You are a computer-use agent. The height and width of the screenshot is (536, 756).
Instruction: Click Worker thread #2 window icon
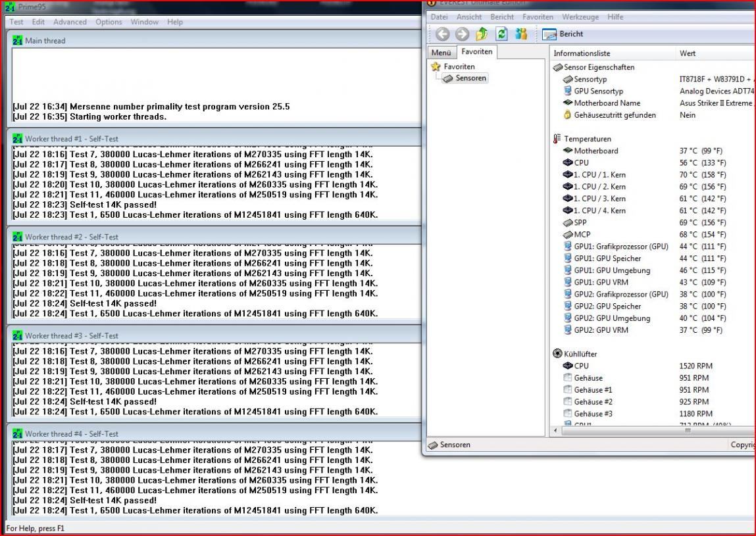(18, 237)
